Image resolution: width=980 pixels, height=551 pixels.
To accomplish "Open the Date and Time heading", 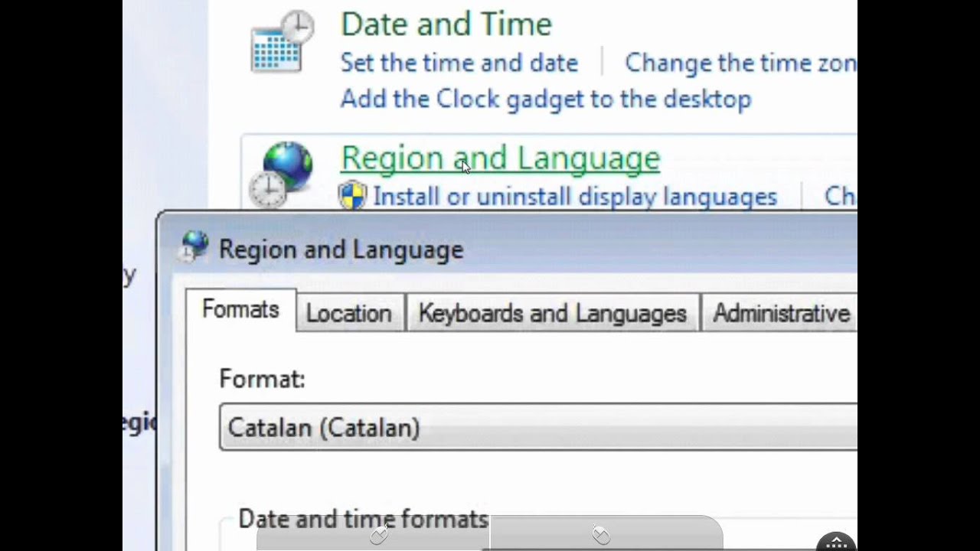I will [x=446, y=24].
